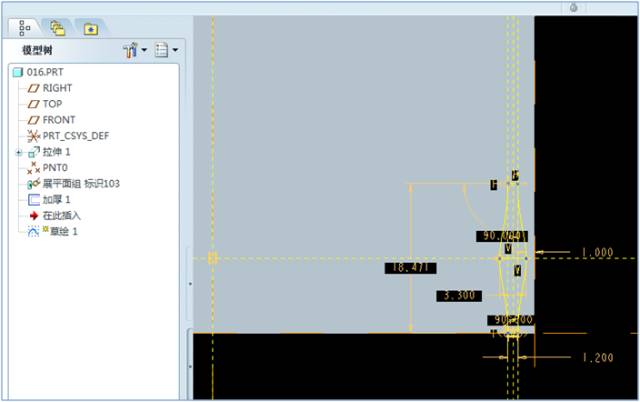Expand the settings tool dropdown arrow

144,50
